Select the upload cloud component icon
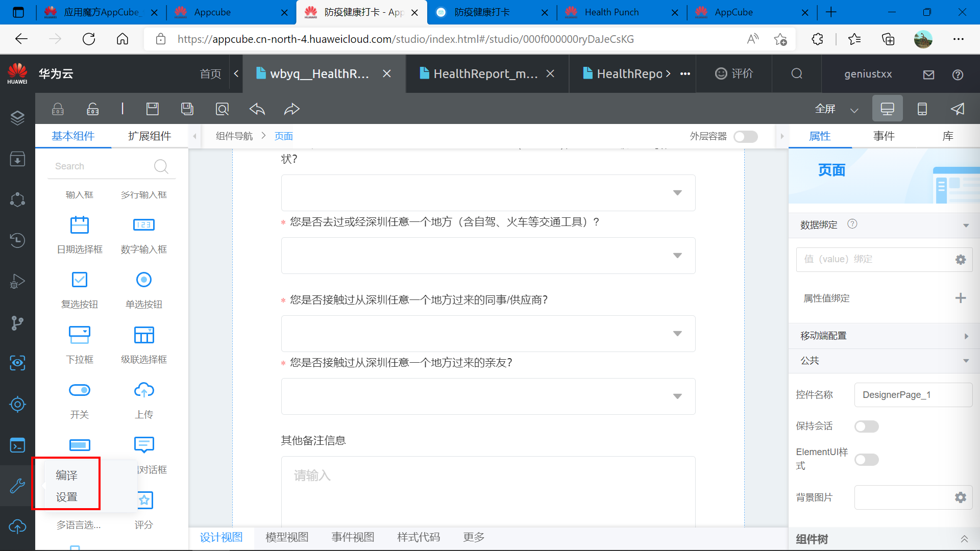Image resolution: width=980 pixels, height=551 pixels. [x=144, y=390]
